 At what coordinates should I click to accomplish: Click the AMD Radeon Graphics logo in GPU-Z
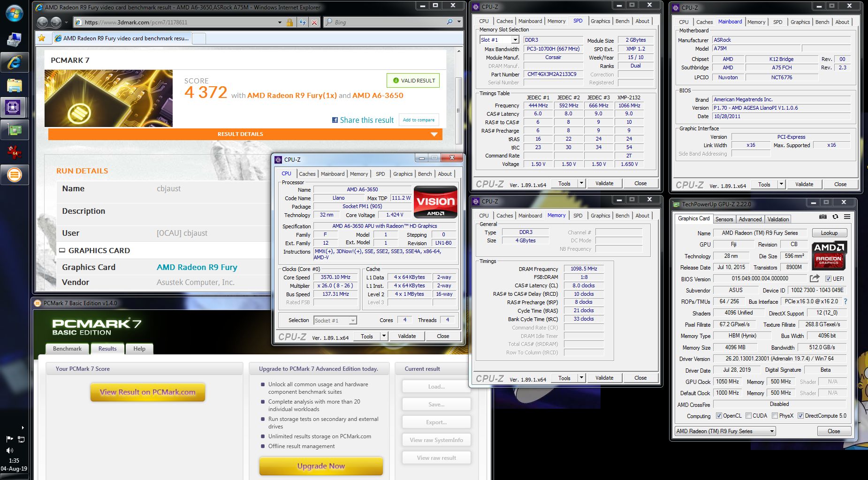(x=829, y=255)
